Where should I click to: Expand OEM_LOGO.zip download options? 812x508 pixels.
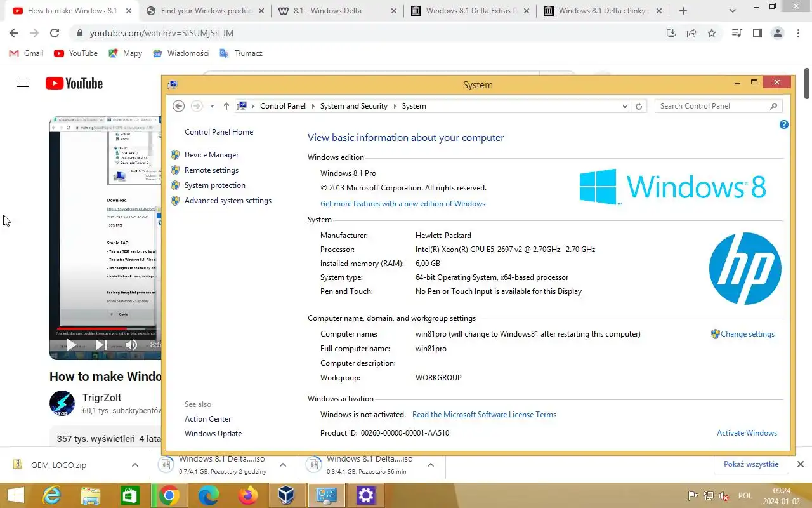(135, 465)
